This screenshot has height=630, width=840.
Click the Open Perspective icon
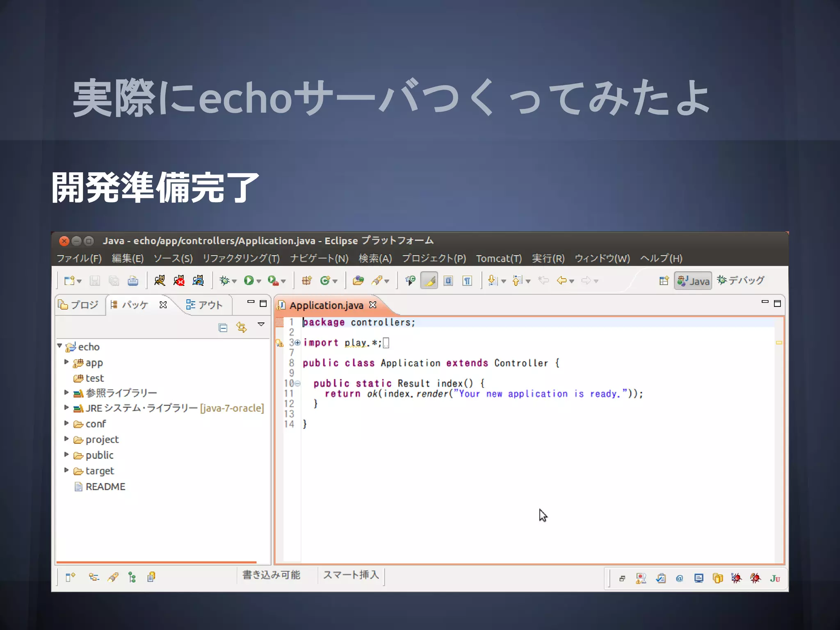(x=664, y=281)
